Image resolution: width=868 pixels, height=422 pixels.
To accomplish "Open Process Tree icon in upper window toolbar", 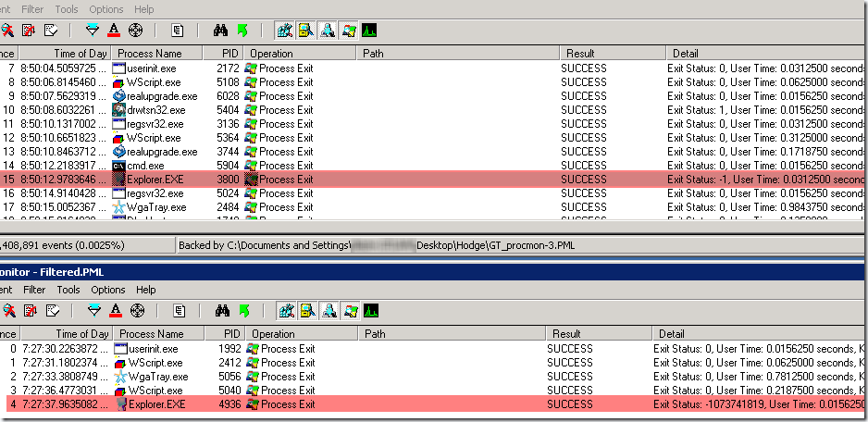I will tap(179, 31).
